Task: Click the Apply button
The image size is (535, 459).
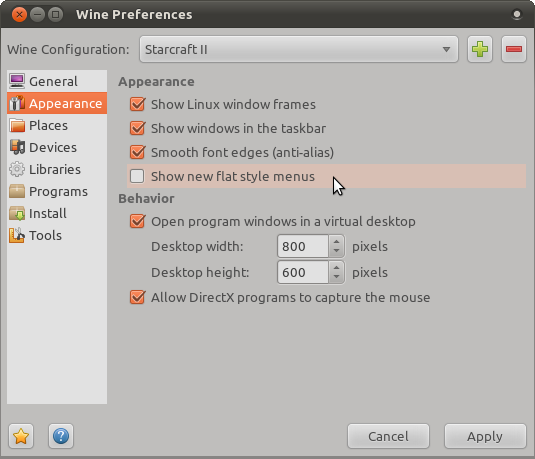Action: click(x=485, y=436)
